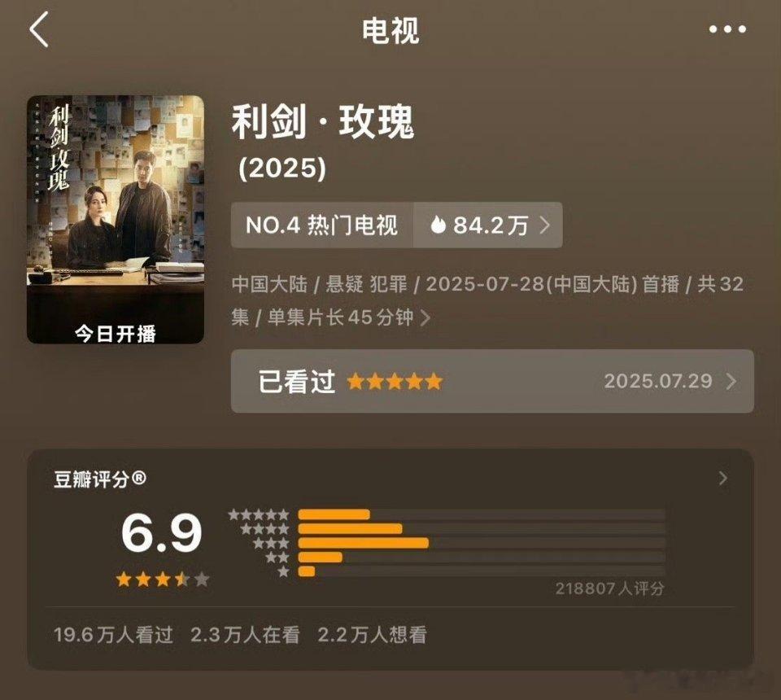Open the three-dot more options menu
781x700 pixels.
[727, 29]
